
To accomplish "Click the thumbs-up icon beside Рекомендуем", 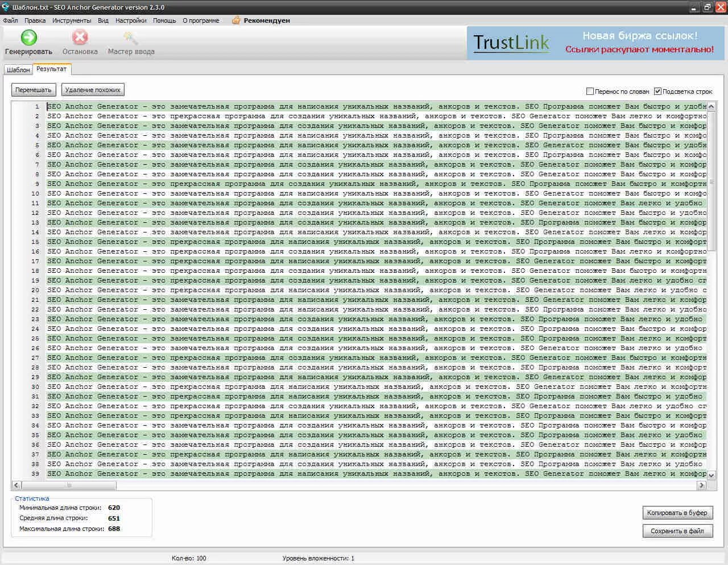I will 236,20.
